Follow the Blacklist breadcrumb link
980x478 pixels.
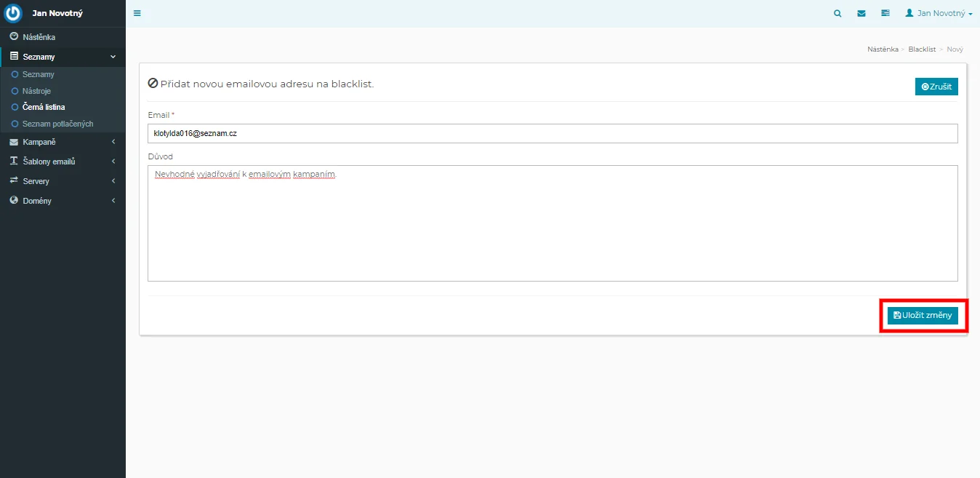point(922,49)
